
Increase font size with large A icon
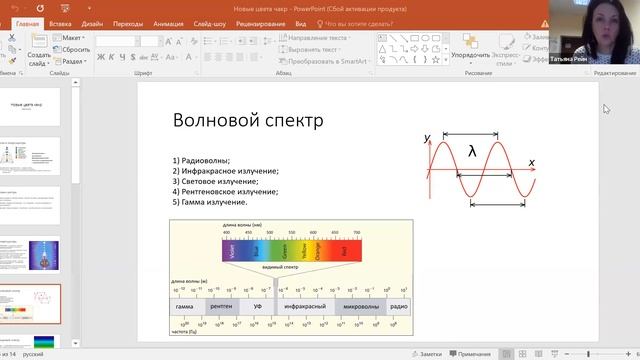click(169, 41)
